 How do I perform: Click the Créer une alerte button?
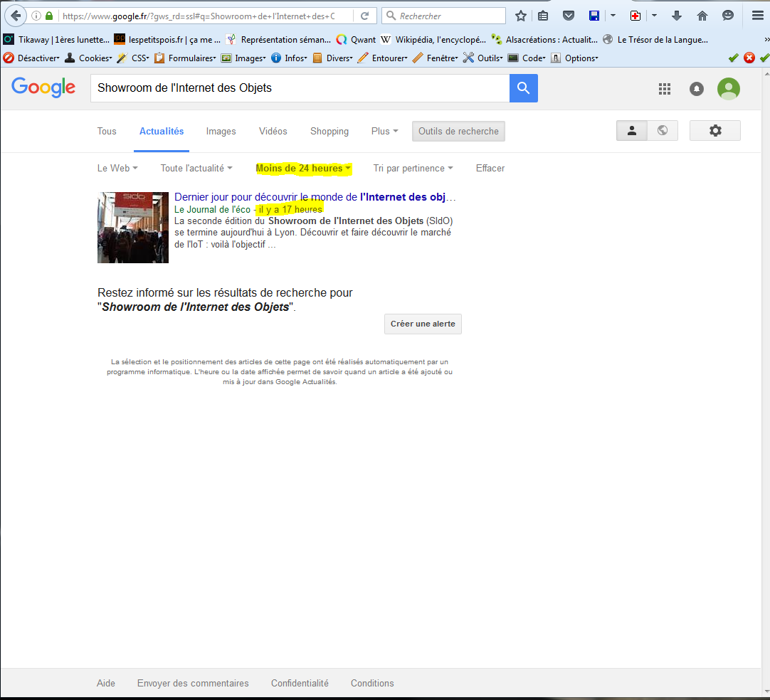click(x=423, y=324)
